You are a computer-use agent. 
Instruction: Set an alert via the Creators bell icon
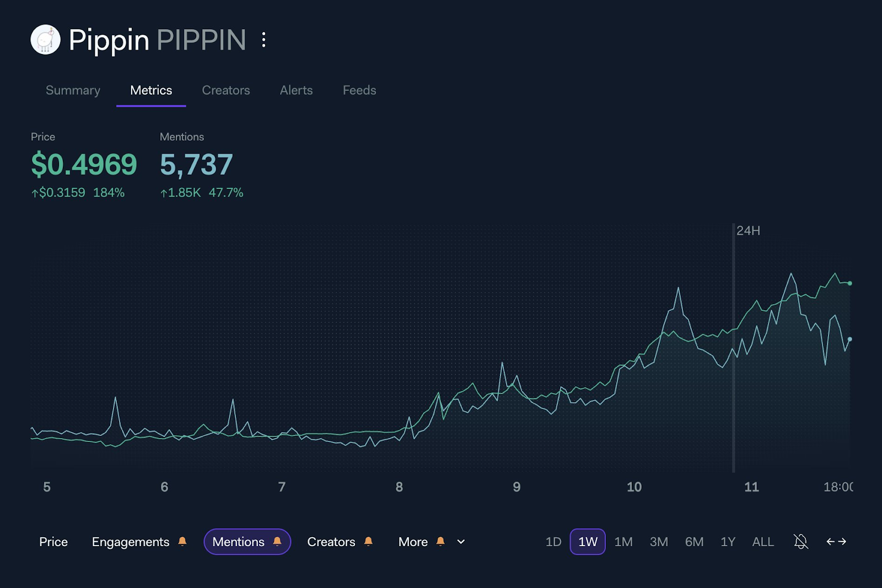pyautogui.click(x=368, y=542)
